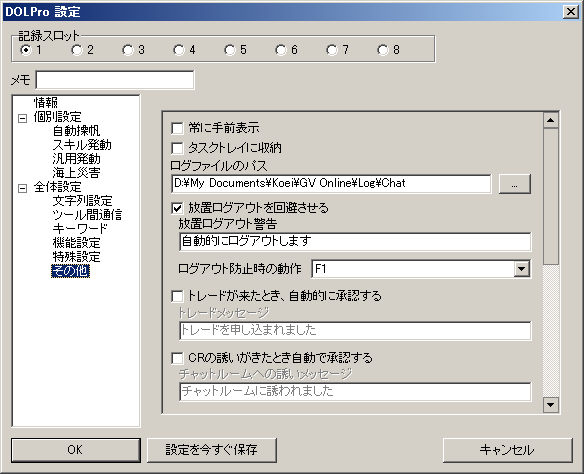Click the OK button
584x474 pixels.
pyautogui.click(x=76, y=450)
